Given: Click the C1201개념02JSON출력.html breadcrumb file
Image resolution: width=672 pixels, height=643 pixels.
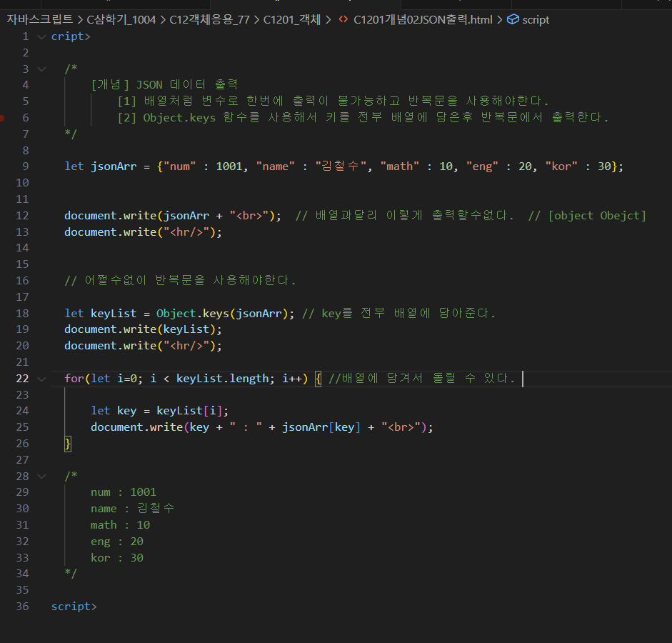Looking at the screenshot, I should click(423, 19).
